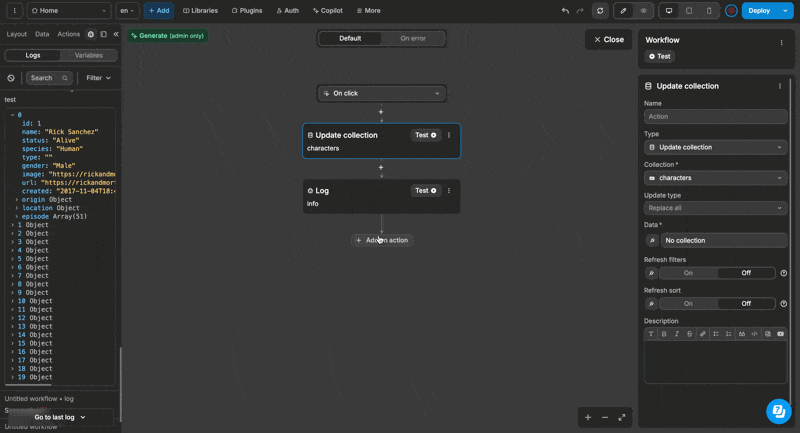Select desktop viewport icon

[669, 11]
